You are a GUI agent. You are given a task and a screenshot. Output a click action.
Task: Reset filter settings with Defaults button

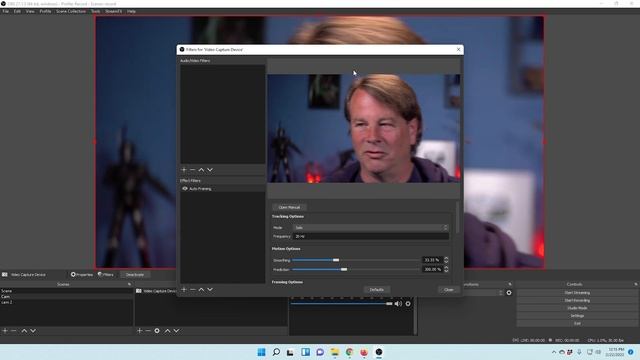click(376, 289)
